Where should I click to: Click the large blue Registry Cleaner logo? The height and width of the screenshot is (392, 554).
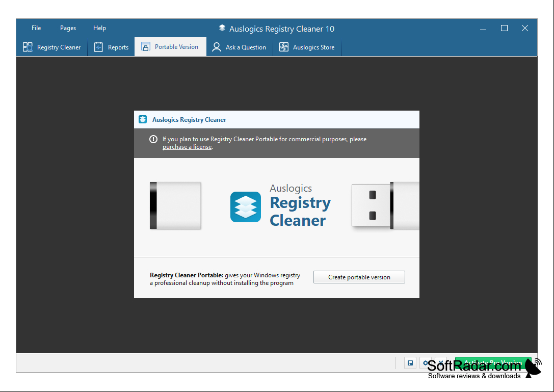pos(246,207)
